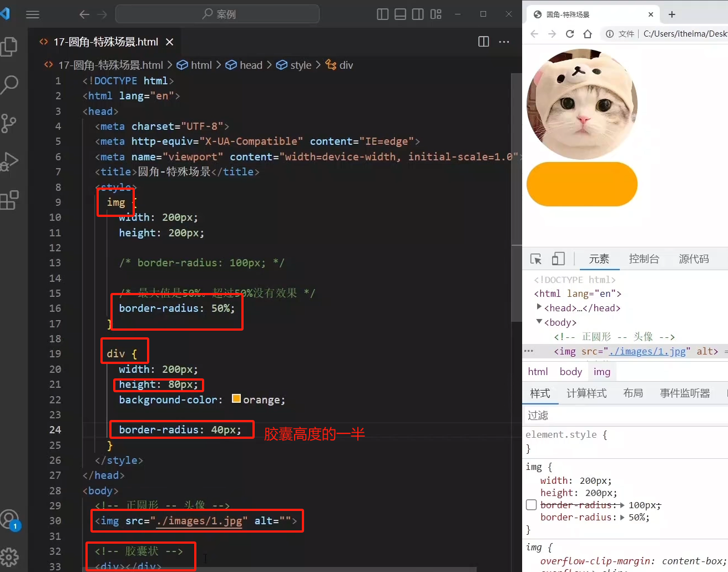Open the Run and Debug view
The height and width of the screenshot is (572, 728).
(x=9, y=161)
